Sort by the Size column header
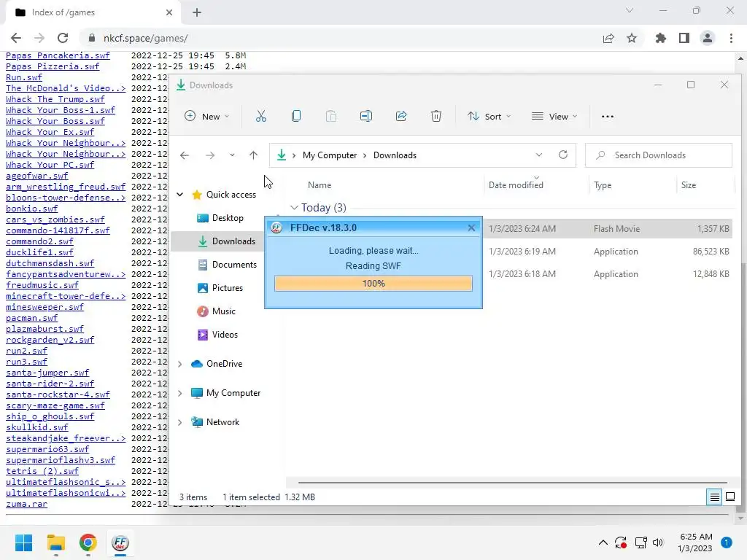This screenshot has height=560, width=747. pyautogui.click(x=689, y=185)
